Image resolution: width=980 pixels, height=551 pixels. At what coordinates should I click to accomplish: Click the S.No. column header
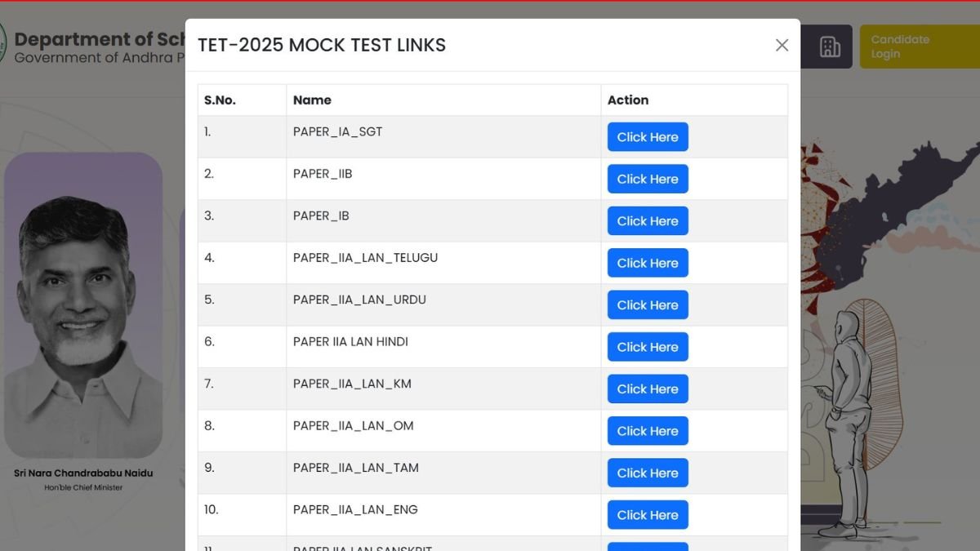pos(218,100)
